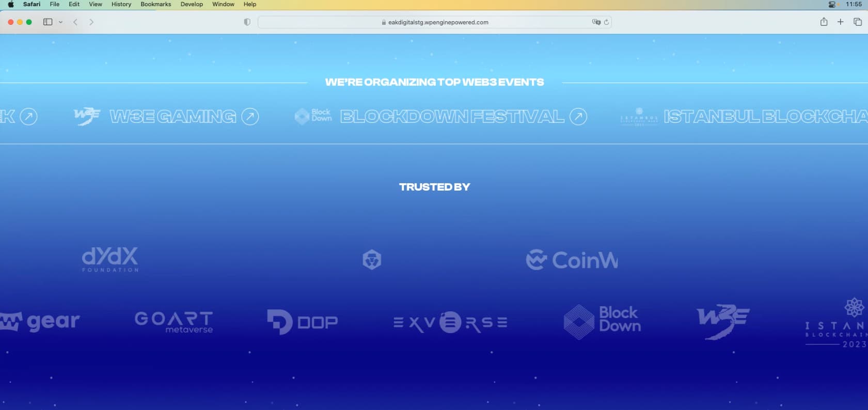Open the View menu
Viewport: 868px width, 410px height.
[96, 4]
